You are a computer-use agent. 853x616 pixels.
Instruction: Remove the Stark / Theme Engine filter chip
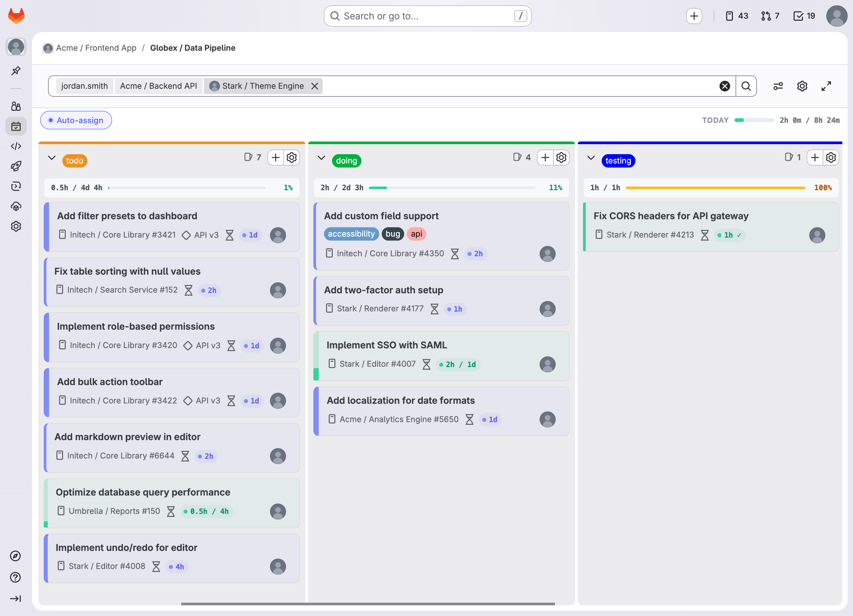(315, 86)
